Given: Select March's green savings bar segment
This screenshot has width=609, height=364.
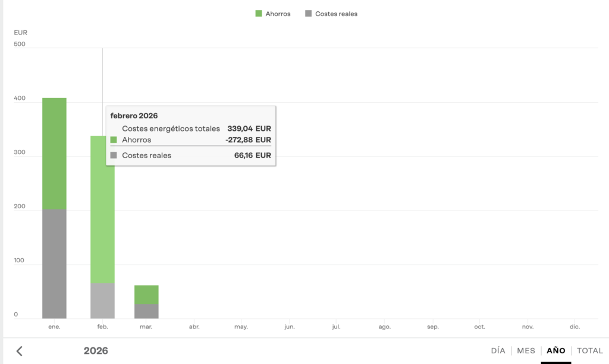Looking at the screenshot, I should [146, 294].
